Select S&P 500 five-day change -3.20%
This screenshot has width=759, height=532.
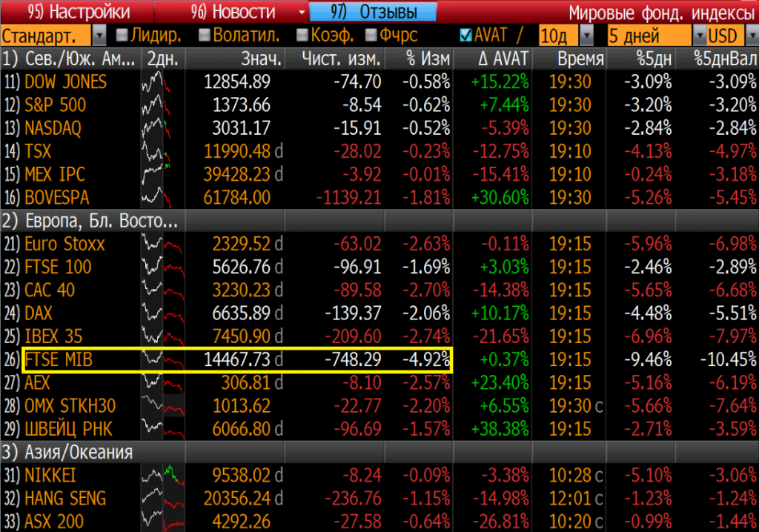pos(648,105)
